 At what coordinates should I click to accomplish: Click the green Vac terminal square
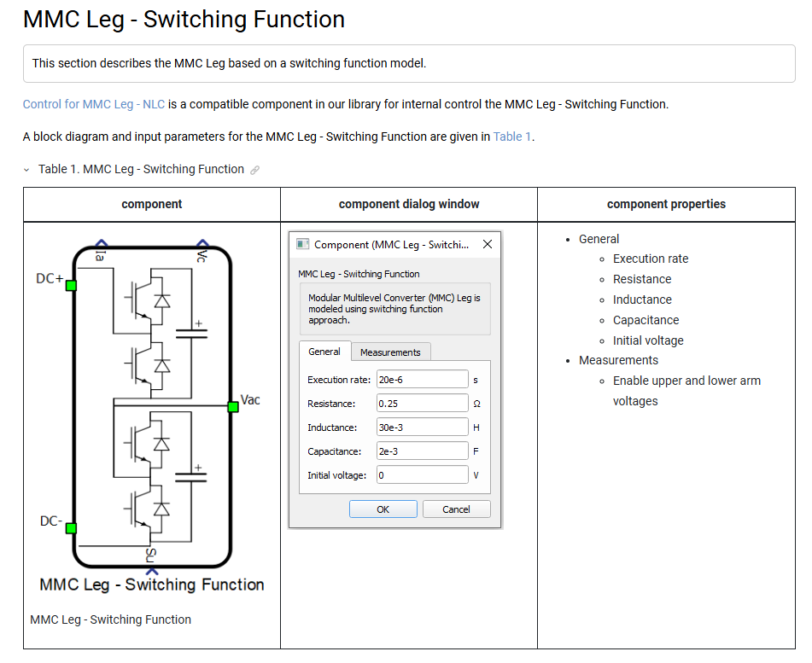coord(232,407)
